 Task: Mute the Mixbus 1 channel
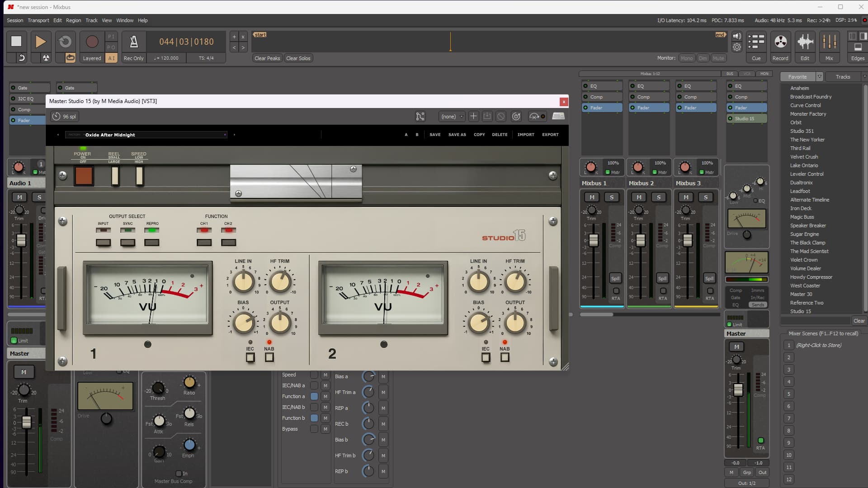[592, 197]
